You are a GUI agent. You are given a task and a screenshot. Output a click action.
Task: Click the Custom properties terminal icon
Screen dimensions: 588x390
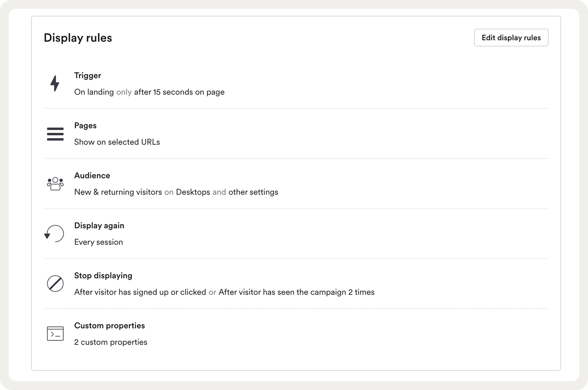55,334
